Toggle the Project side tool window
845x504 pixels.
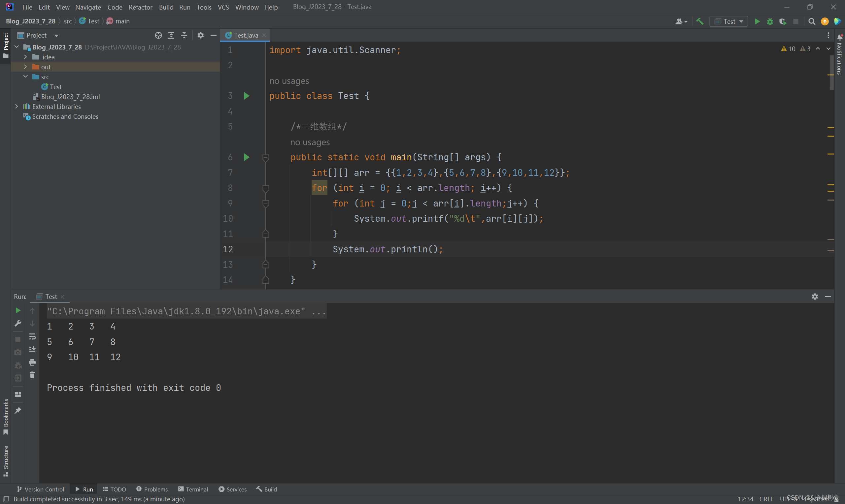click(5, 45)
